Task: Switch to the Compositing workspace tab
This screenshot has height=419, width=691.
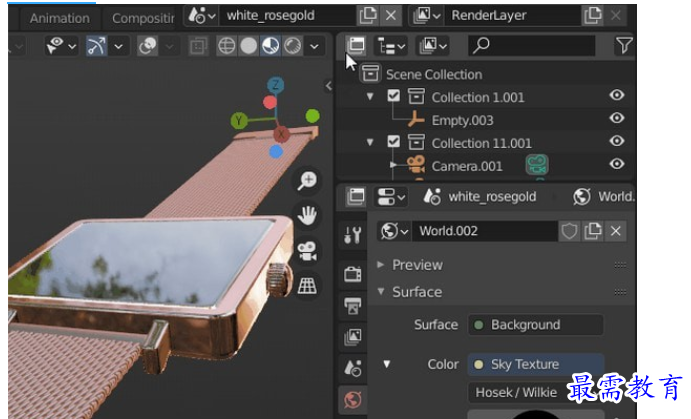Action: coord(142,18)
